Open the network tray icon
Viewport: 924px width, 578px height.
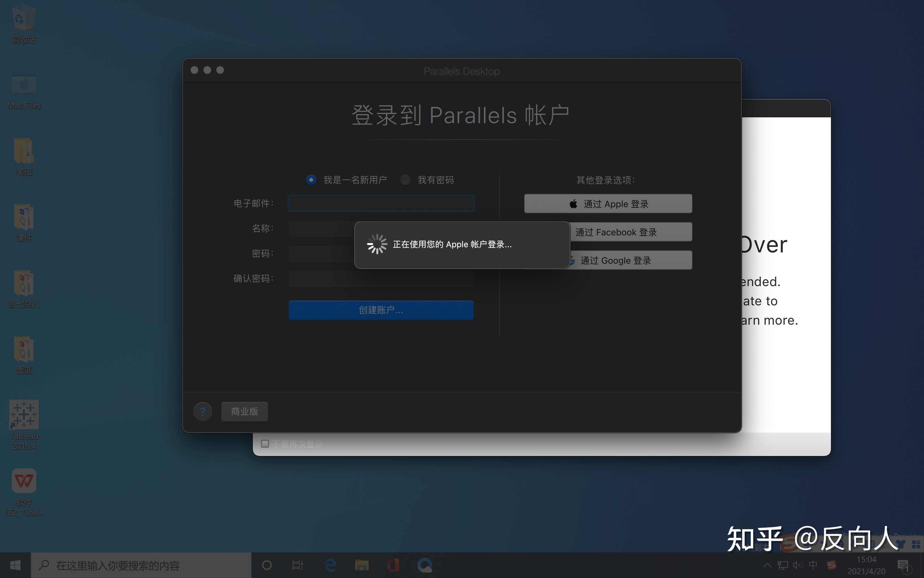pyautogui.click(x=783, y=565)
